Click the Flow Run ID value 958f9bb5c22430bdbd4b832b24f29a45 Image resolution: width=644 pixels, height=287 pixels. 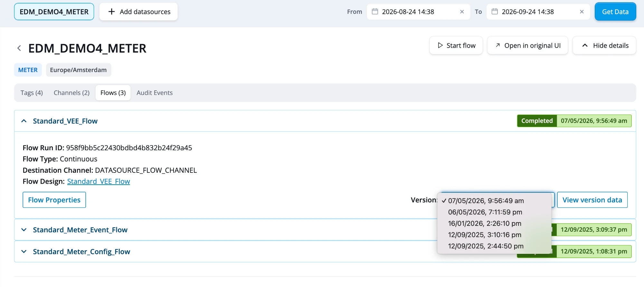[129, 148]
